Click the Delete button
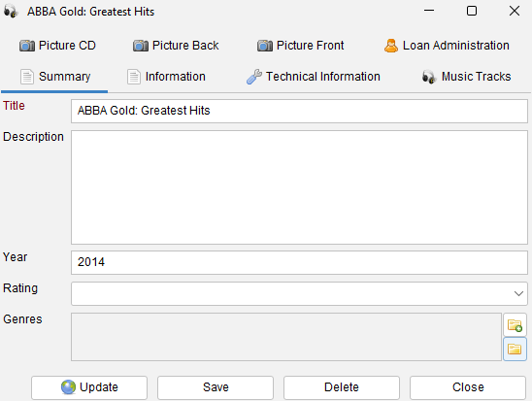The image size is (532, 401). (342, 387)
